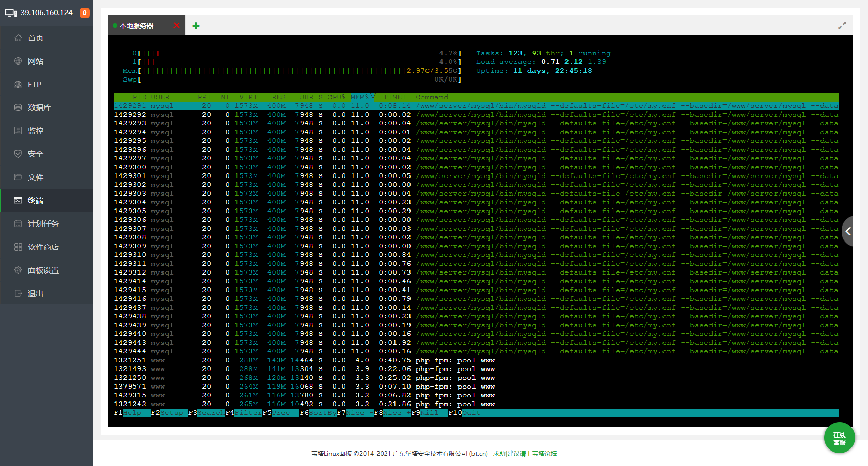The image size is (868, 466).
Task: Open the 数据库 database icon
Action: [18, 107]
